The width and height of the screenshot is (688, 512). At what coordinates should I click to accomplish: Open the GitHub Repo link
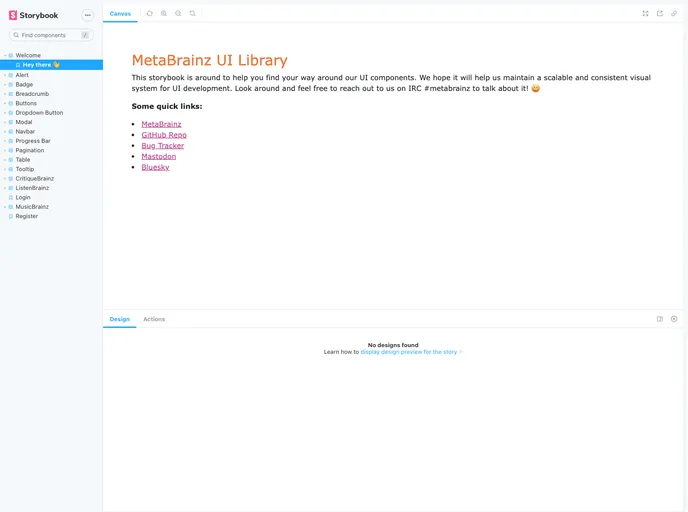164,135
